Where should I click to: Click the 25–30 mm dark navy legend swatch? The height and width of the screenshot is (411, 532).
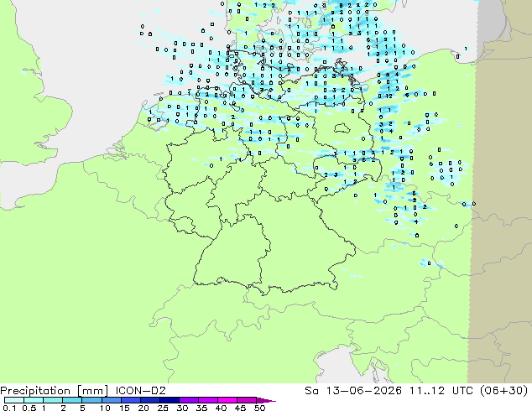pos(169,400)
